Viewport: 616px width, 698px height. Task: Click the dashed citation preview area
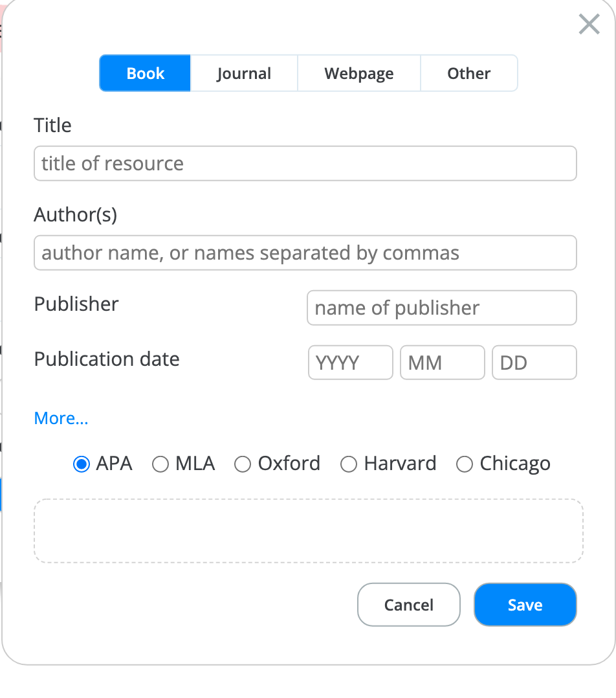(309, 531)
